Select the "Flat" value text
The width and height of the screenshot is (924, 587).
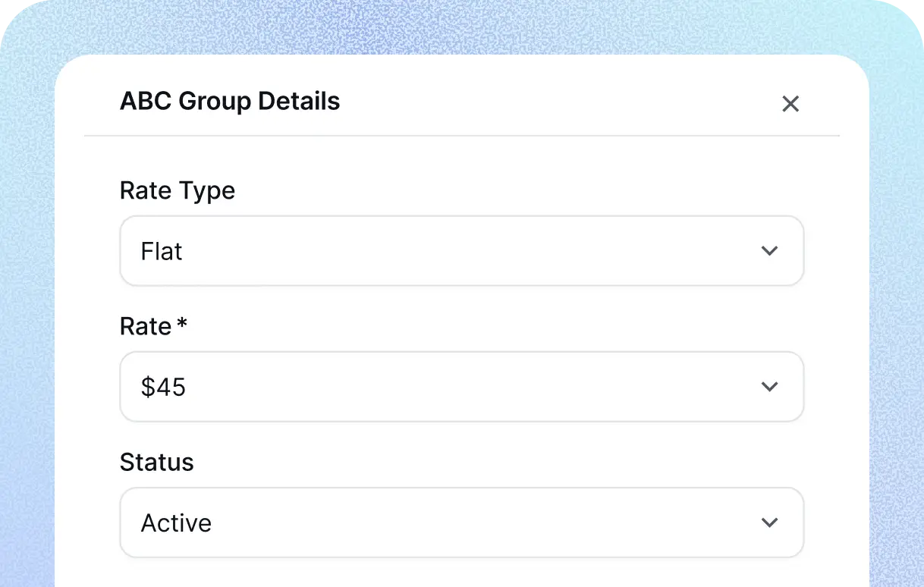tap(162, 252)
